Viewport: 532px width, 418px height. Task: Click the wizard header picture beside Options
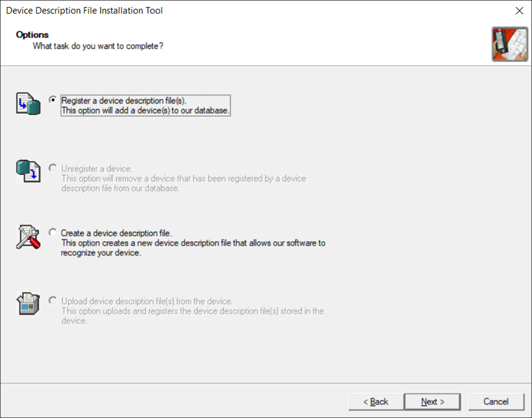coord(510,44)
